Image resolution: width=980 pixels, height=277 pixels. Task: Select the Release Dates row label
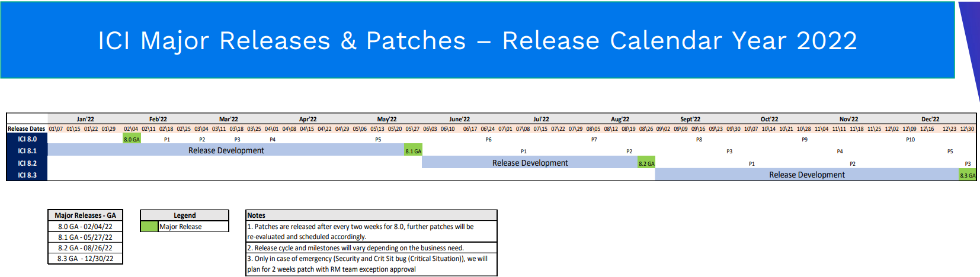(x=27, y=128)
